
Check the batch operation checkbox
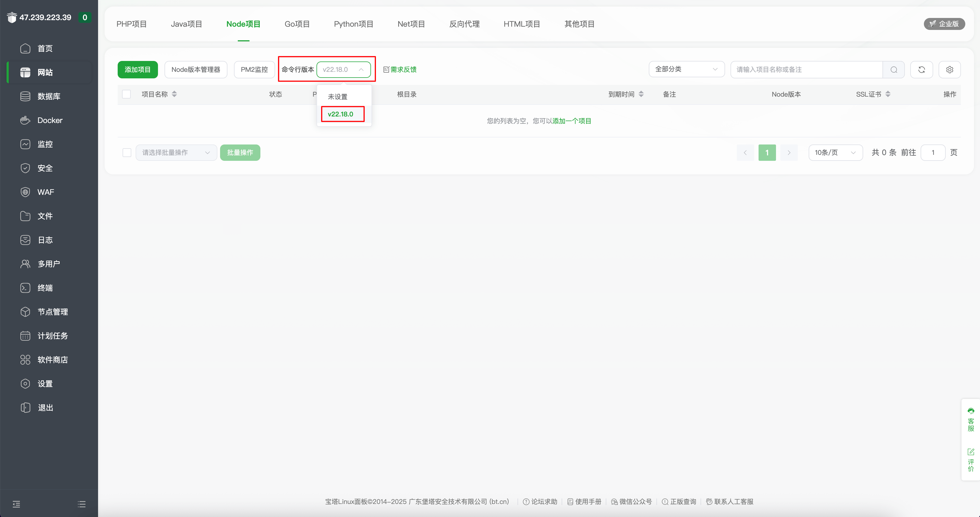tap(127, 152)
